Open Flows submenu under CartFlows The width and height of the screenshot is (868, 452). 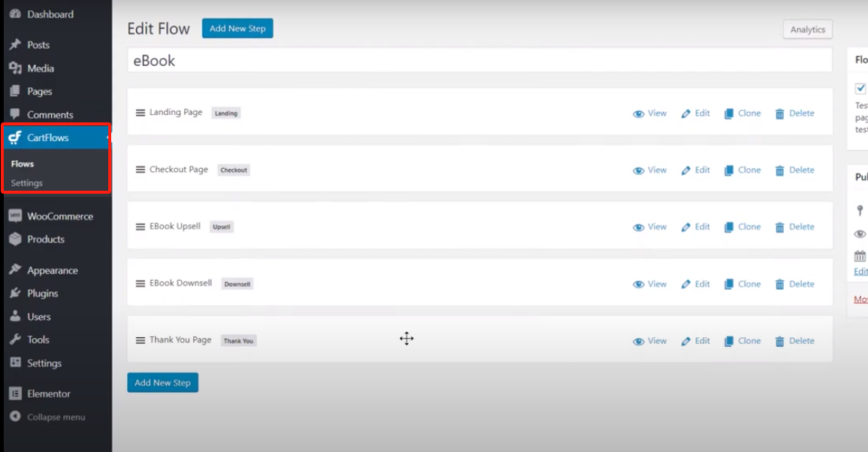[x=22, y=164]
